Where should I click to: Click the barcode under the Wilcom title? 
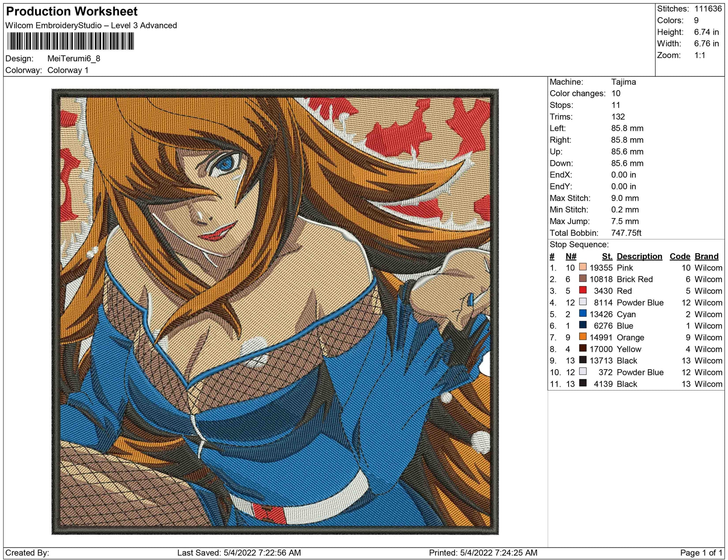[x=71, y=41]
